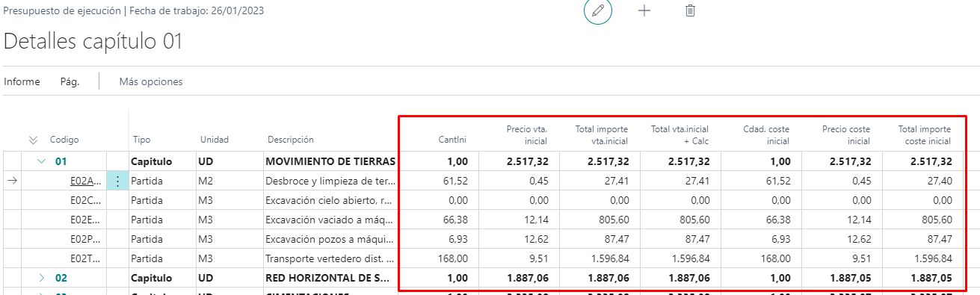Image resolution: width=980 pixels, height=295 pixels.
Task: Click Precio vta. inicial value 12,14
Action: pyautogui.click(x=536, y=220)
